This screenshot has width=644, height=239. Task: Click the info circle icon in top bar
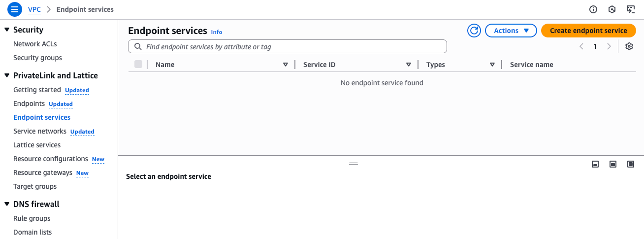[593, 9]
